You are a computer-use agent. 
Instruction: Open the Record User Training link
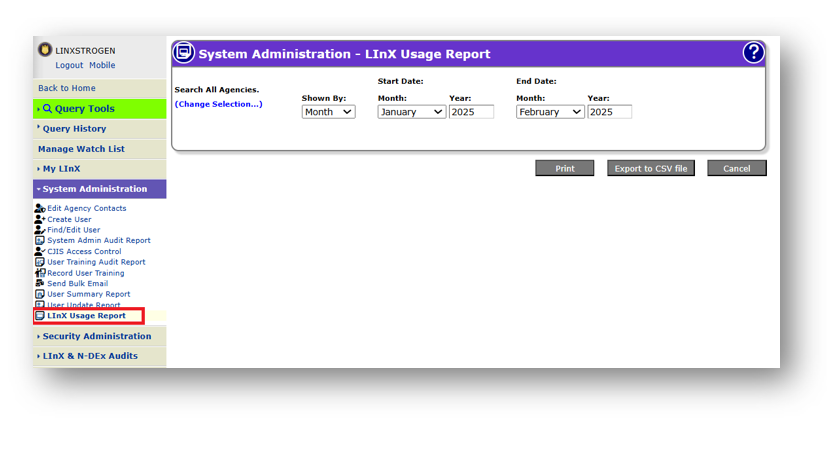click(x=85, y=273)
